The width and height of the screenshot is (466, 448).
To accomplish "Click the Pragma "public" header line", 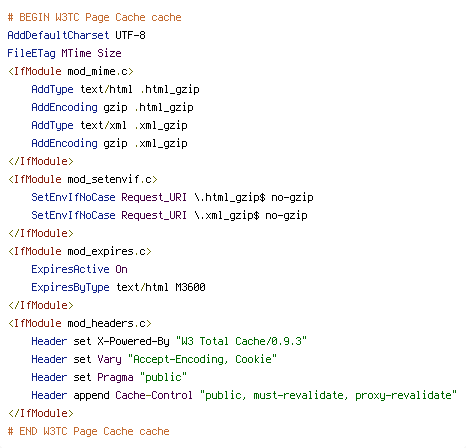I will click(x=109, y=377).
